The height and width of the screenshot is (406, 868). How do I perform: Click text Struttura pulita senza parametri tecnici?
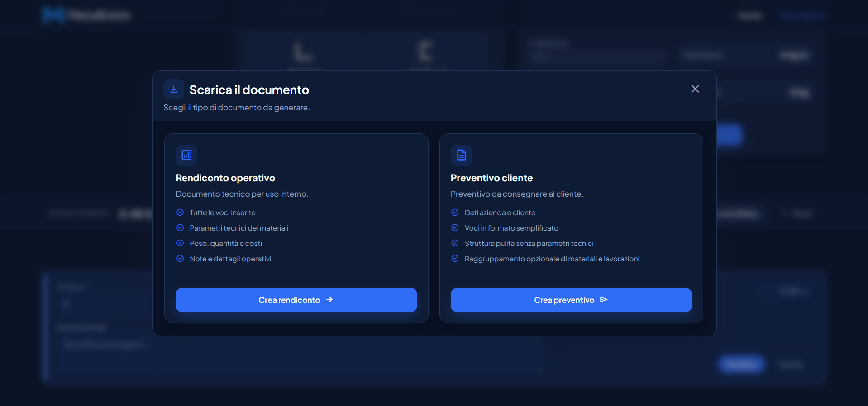(529, 243)
